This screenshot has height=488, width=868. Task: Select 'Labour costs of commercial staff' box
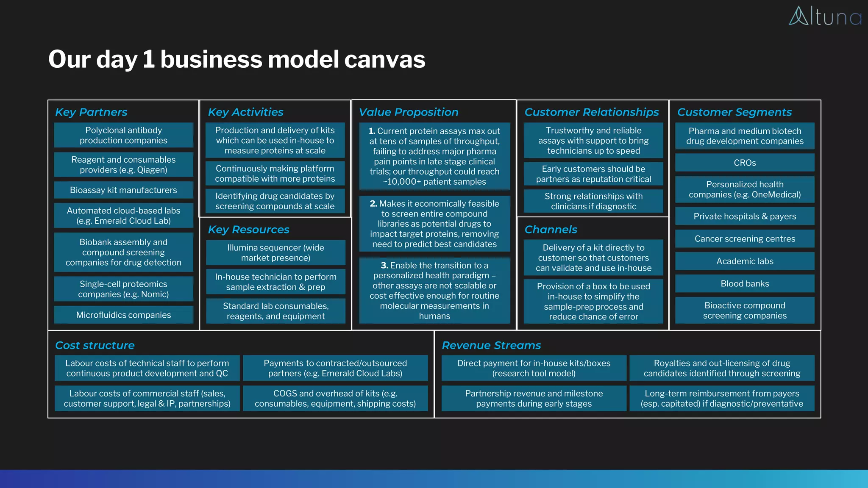[x=147, y=398]
